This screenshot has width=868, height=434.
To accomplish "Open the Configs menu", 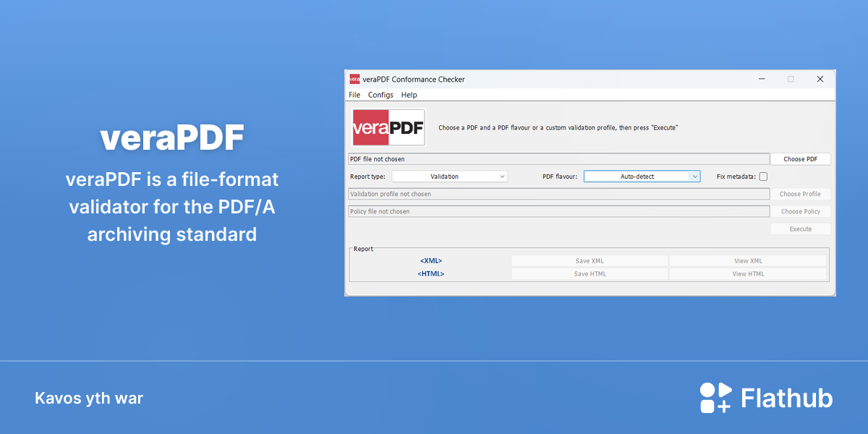I will [380, 95].
